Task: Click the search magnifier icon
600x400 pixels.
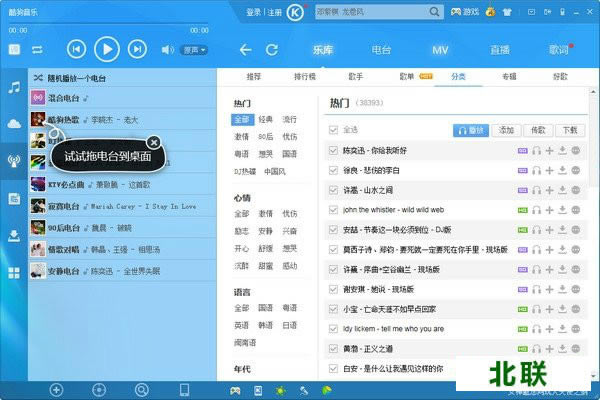Action: coord(434,12)
